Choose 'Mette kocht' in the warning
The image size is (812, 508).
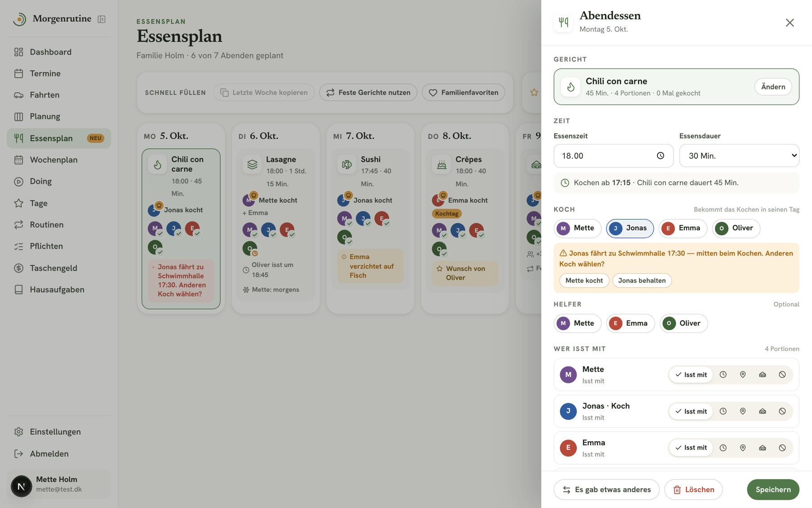click(584, 280)
